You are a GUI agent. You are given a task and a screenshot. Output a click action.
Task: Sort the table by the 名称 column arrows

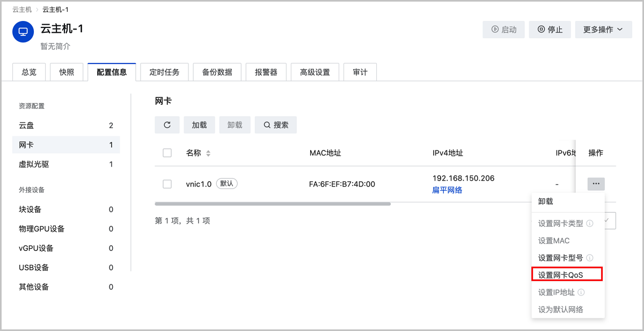click(x=208, y=153)
